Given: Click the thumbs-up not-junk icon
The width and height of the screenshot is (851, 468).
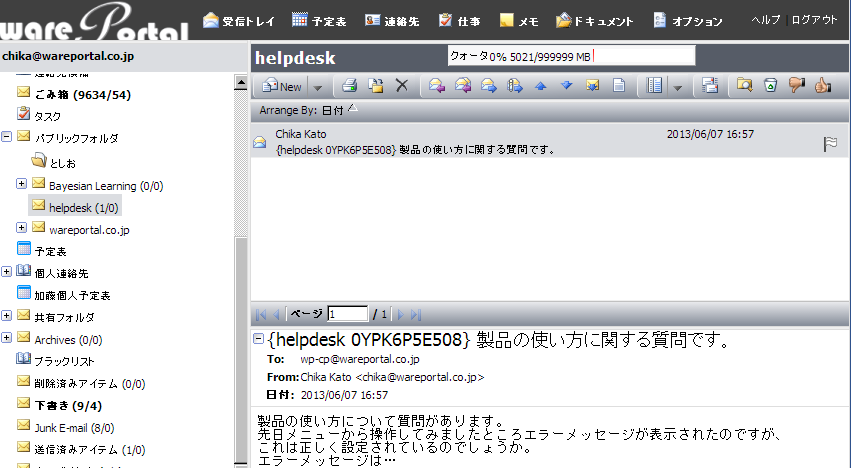Looking at the screenshot, I should click(x=823, y=85).
